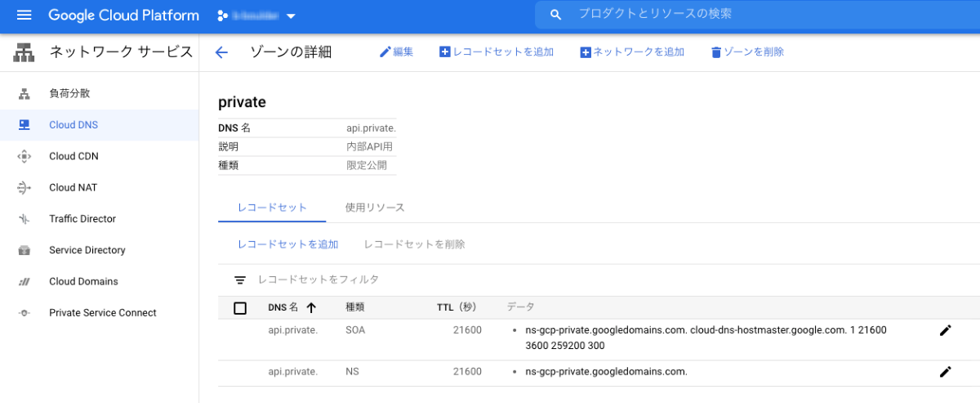The image size is (980, 403).
Task: Click the plus icon beside ネットワークを追加
Action: coord(585,52)
